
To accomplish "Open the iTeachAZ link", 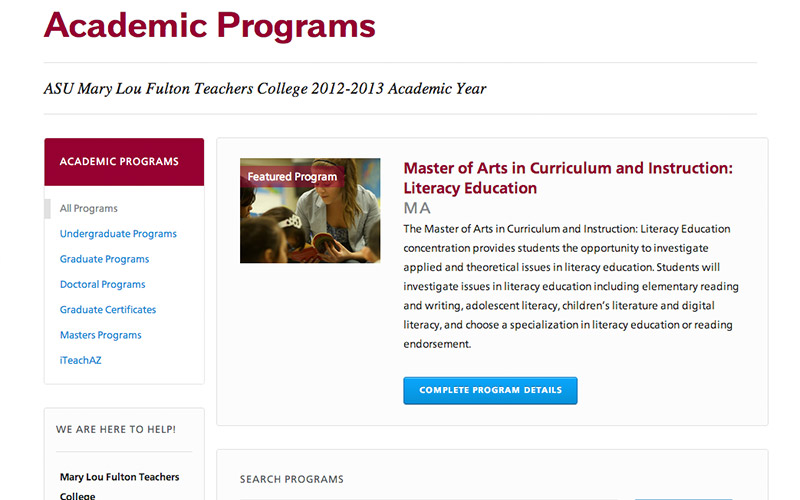I will click(x=80, y=360).
